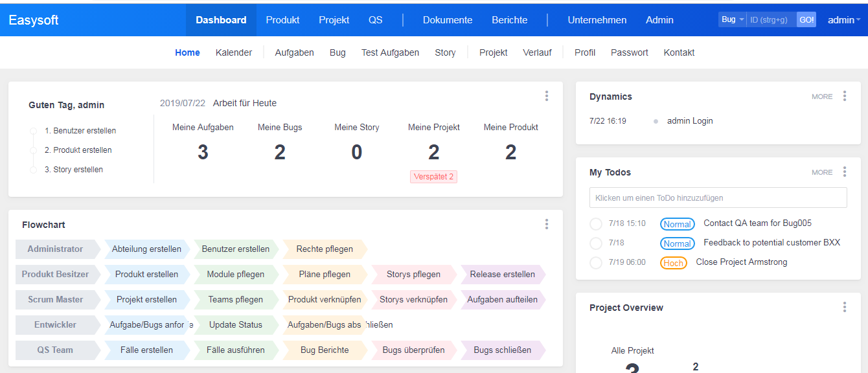Screen dimensions: 868x373
Task: Open the Flowchart panel three-dot menu
Action: 547,224
